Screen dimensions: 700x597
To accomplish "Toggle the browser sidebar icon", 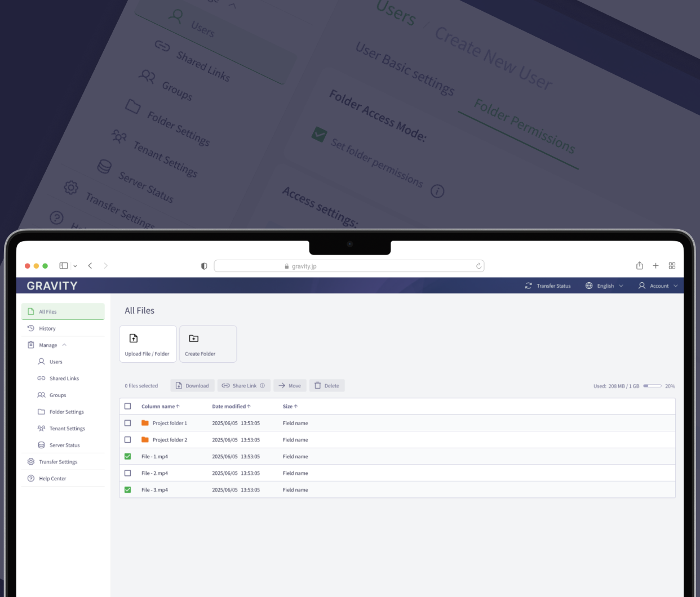I will tap(64, 265).
